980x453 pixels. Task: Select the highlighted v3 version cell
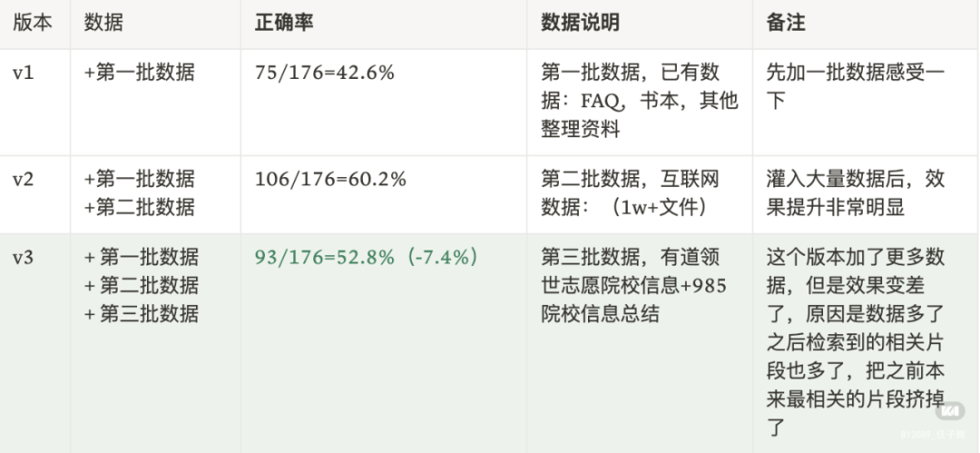click(24, 258)
